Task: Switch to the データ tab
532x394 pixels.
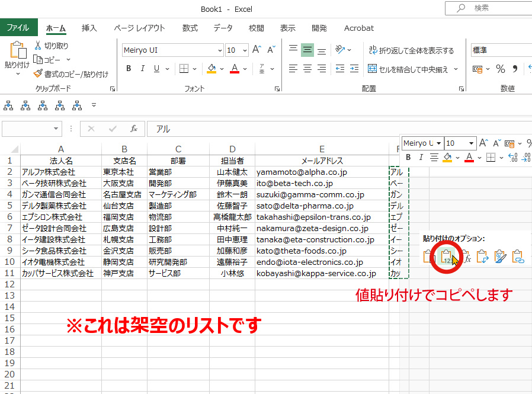Action: [x=223, y=28]
